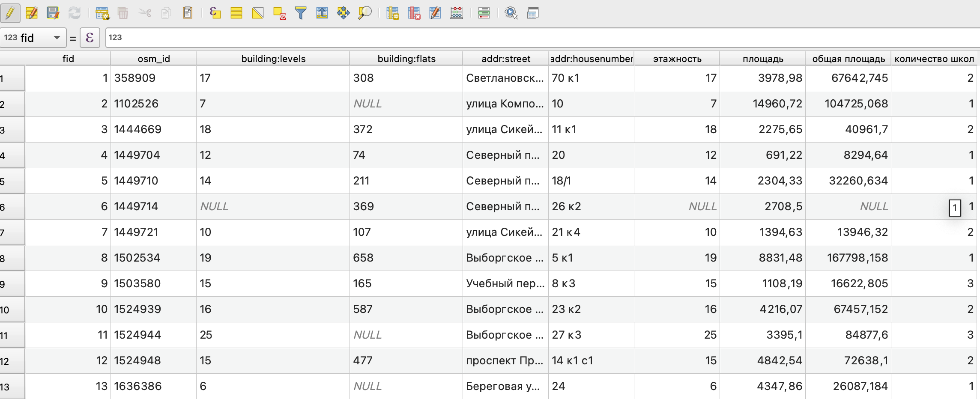Image resolution: width=980 pixels, height=399 pixels.
Task: Toggle multi edit mode
Action: pyautogui.click(x=32, y=13)
